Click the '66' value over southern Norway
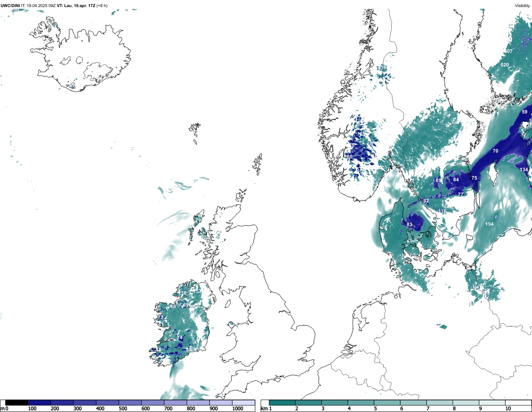Viewport: 532px width, 412px height. 369,144
